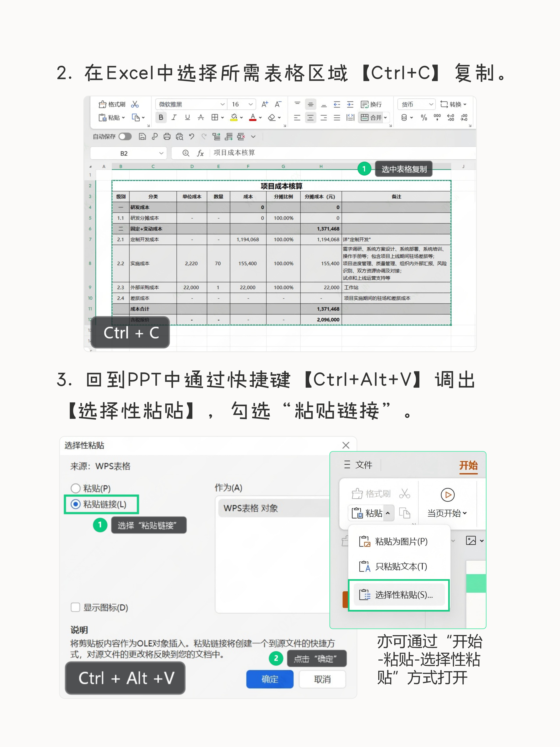Screen dimensions: 560x747
Task: Select the 粘贴链接(L) radio button
Action: click(x=76, y=504)
